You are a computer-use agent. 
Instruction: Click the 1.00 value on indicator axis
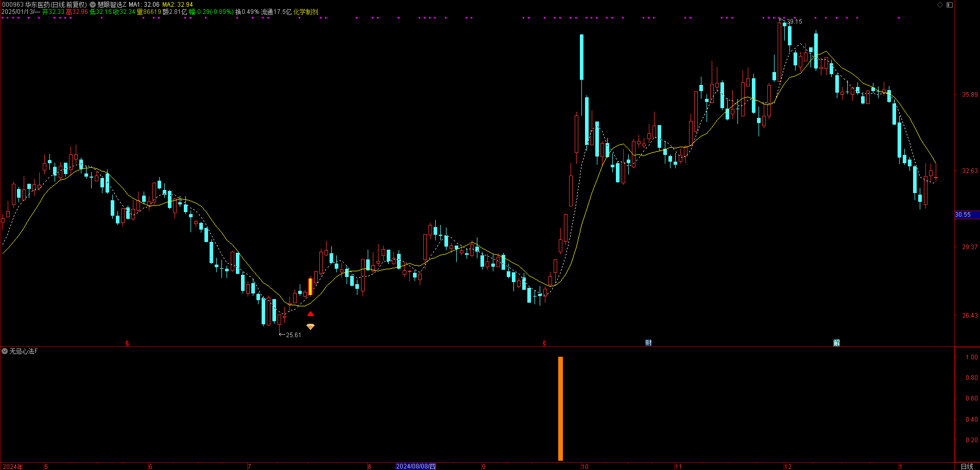(x=971, y=357)
